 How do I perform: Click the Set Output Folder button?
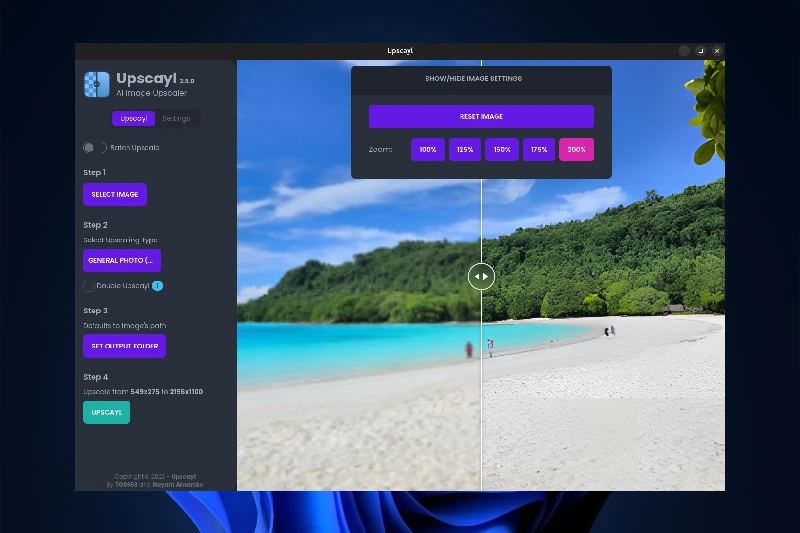tap(124, 346)
